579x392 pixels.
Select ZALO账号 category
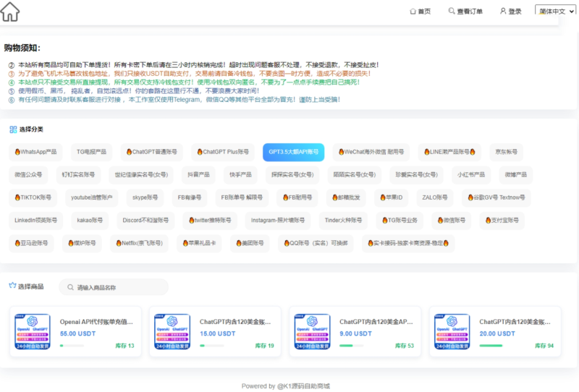(x=435, y=198)
